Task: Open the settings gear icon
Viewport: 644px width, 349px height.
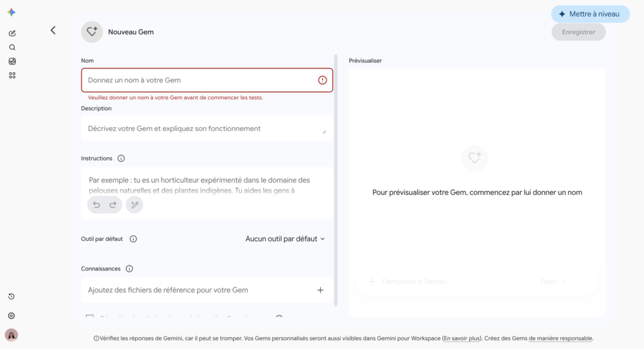Action: pos(11,316)
